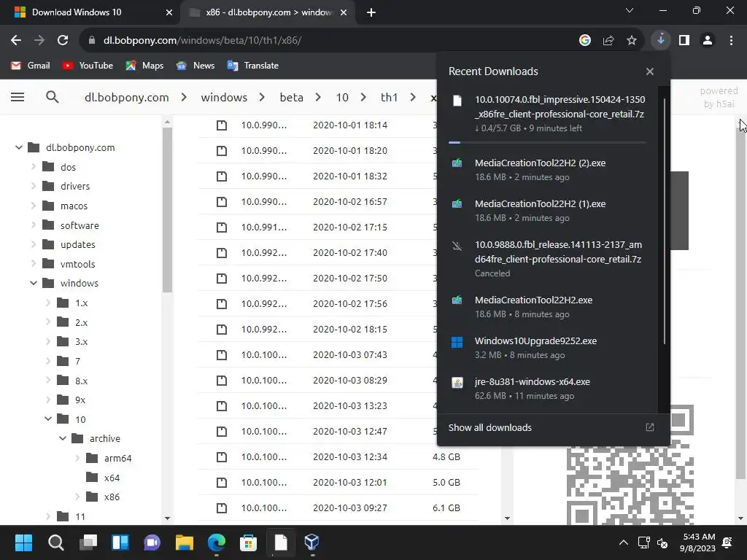Open the Translate bookmark
Image resolution: width=747 pixels, height=560 pixels.
pos(253,66)
